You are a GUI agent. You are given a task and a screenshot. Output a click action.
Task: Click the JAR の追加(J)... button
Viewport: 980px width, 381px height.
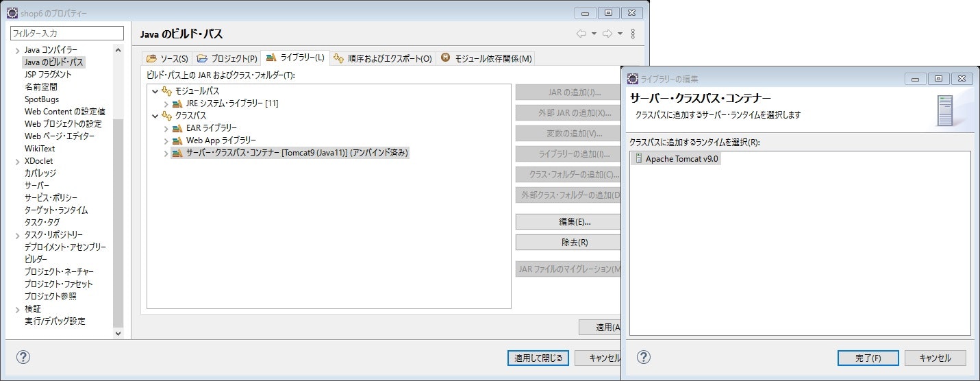tap(568, 93)
